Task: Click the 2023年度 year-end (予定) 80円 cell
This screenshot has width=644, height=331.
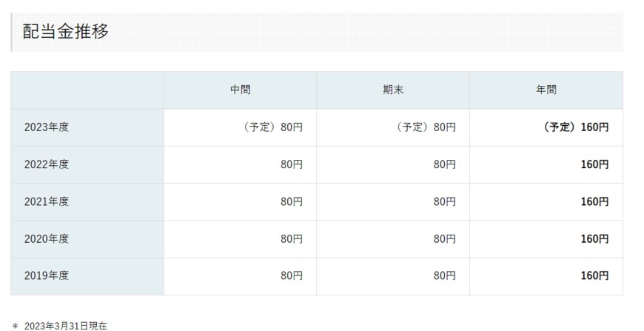Action: (426, 127)
